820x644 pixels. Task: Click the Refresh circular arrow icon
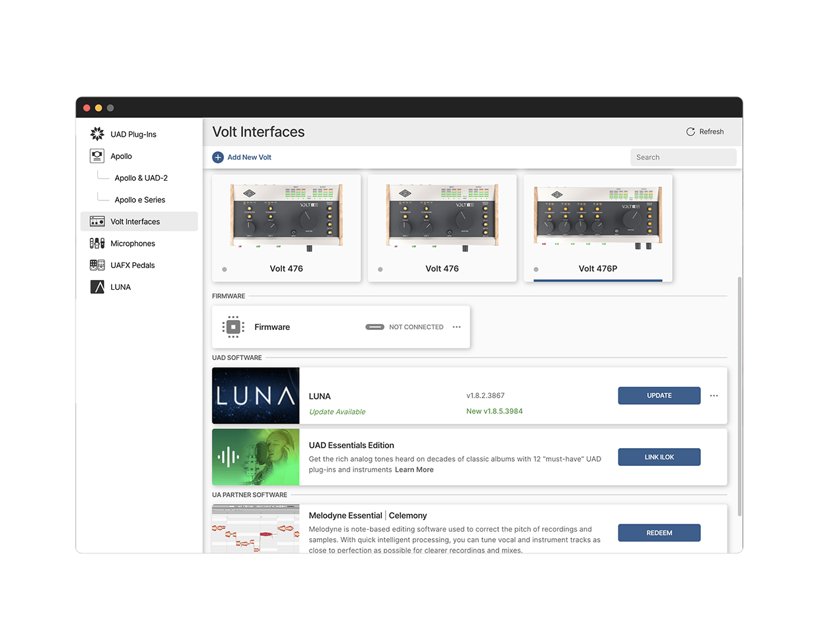point(691,131)
